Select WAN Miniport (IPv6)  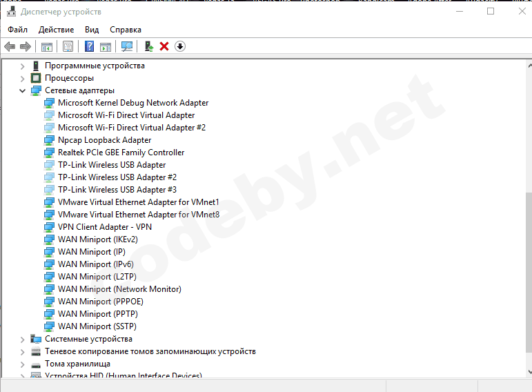[96, 264]
